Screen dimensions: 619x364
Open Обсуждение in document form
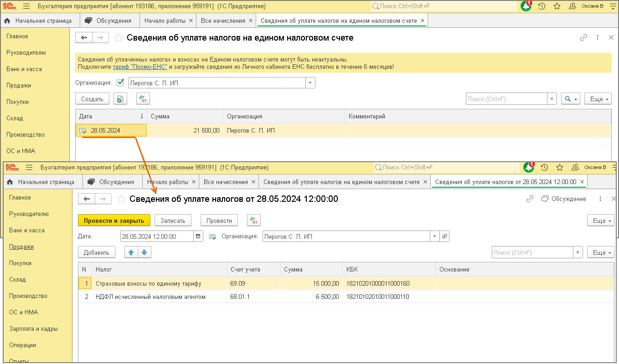[x=563, y=199]
